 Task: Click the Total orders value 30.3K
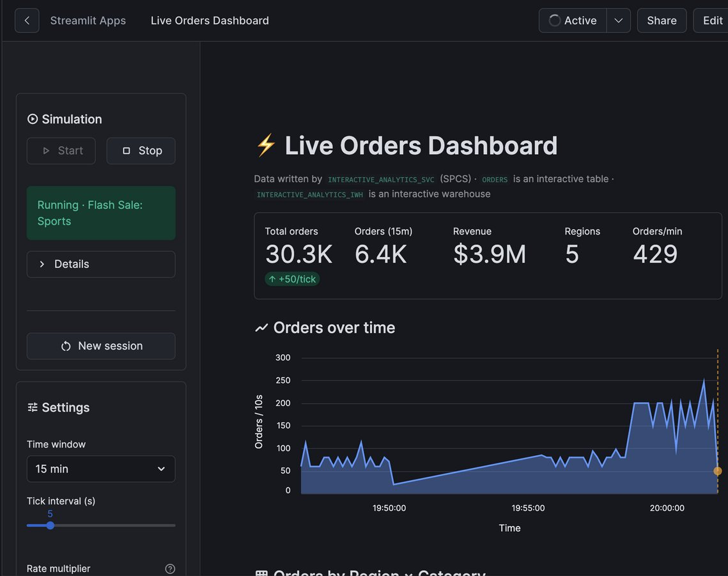299,254
